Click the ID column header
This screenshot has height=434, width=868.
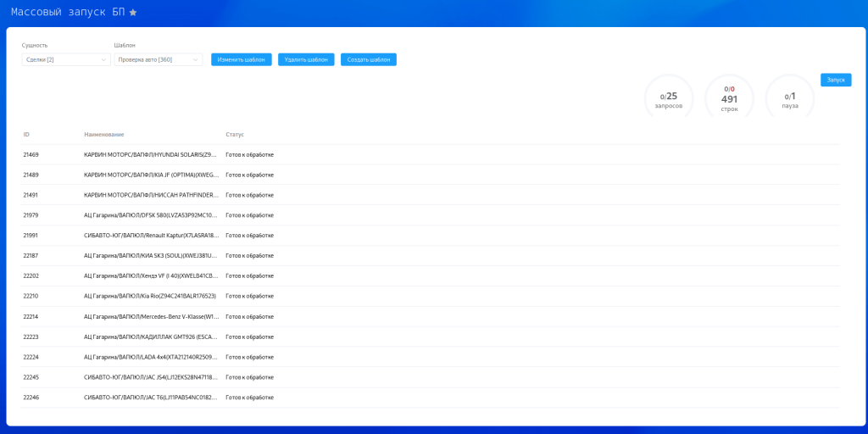(26, 135)
